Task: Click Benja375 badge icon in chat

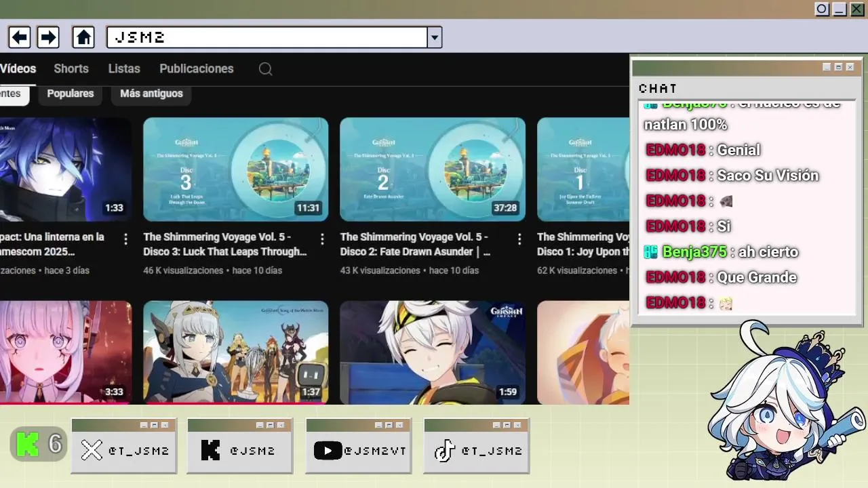Action: (x=651, y=251)
